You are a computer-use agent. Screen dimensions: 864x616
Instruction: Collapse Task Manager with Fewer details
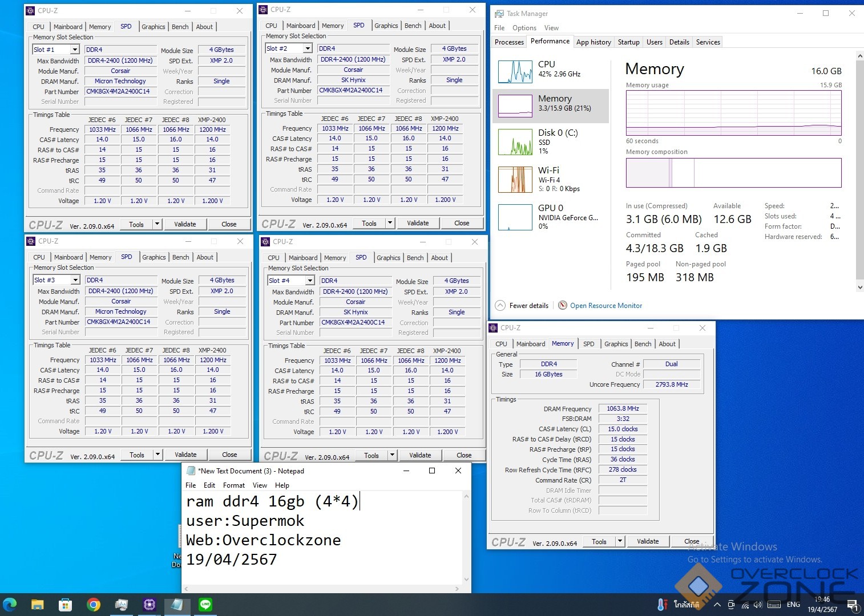[x=523, y=306]
